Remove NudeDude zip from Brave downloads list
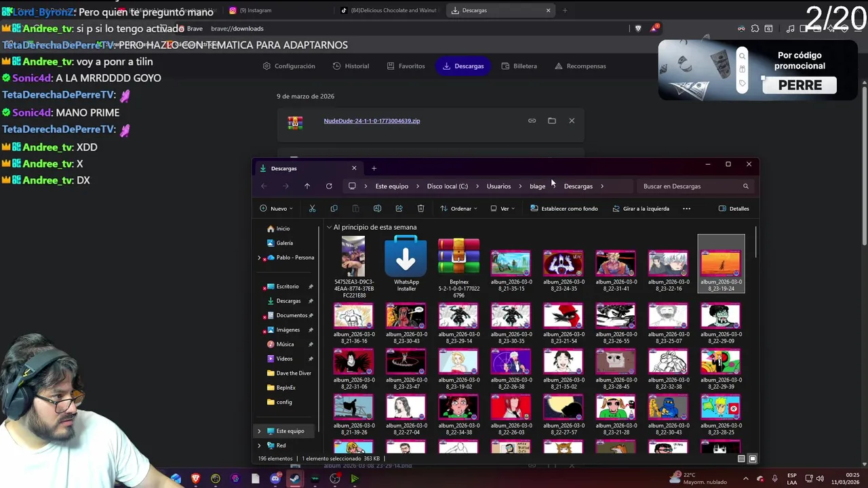This screenshot has height=488, width=868. click(572, 121)
